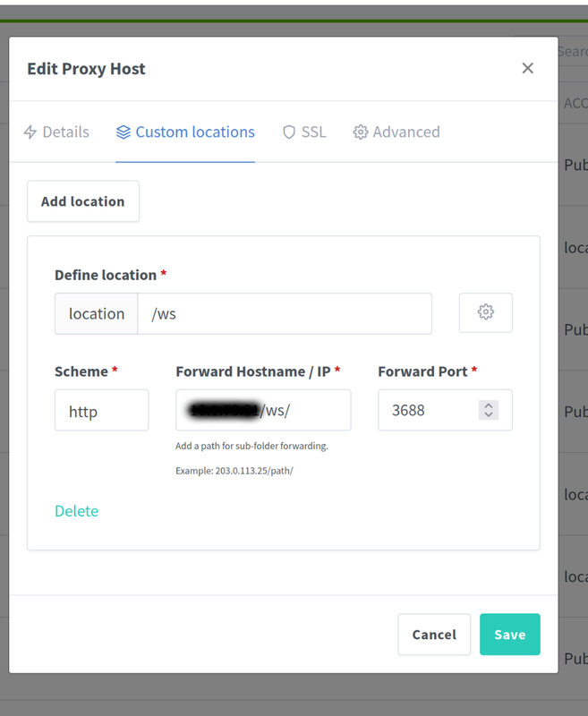588x716 pixels.
Task: Click the lightning icon on the Details tab
Action: click(x=30, y=132)
